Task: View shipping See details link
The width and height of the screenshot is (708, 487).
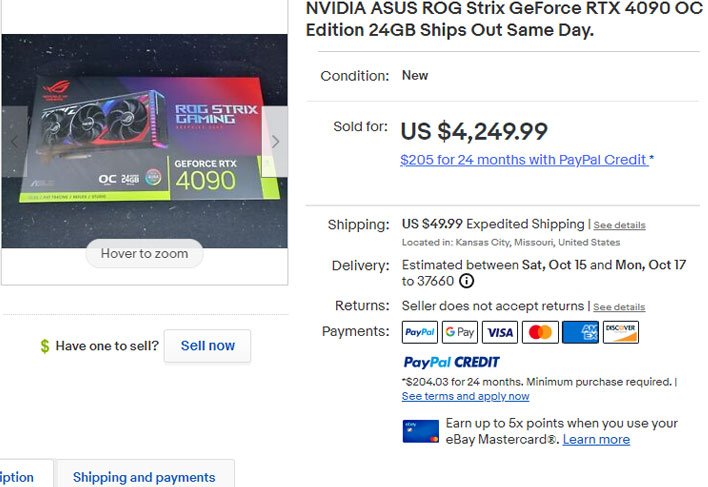Action: coord(619,225)
